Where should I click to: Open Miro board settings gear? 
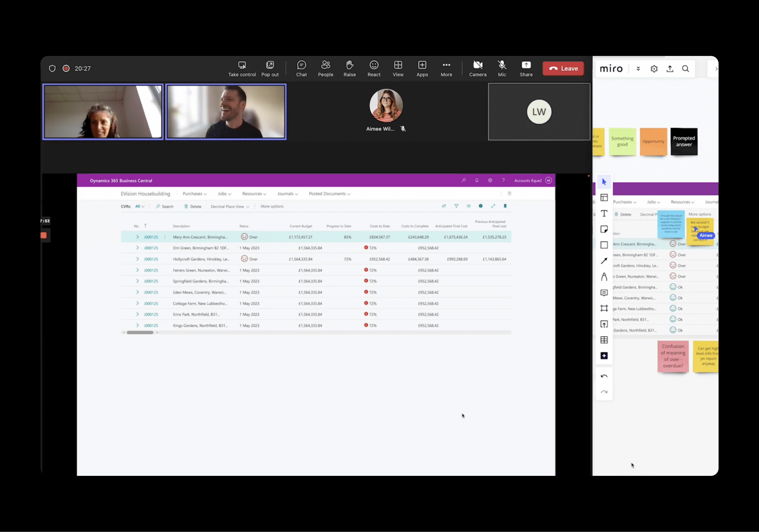[x=654, y=69]
